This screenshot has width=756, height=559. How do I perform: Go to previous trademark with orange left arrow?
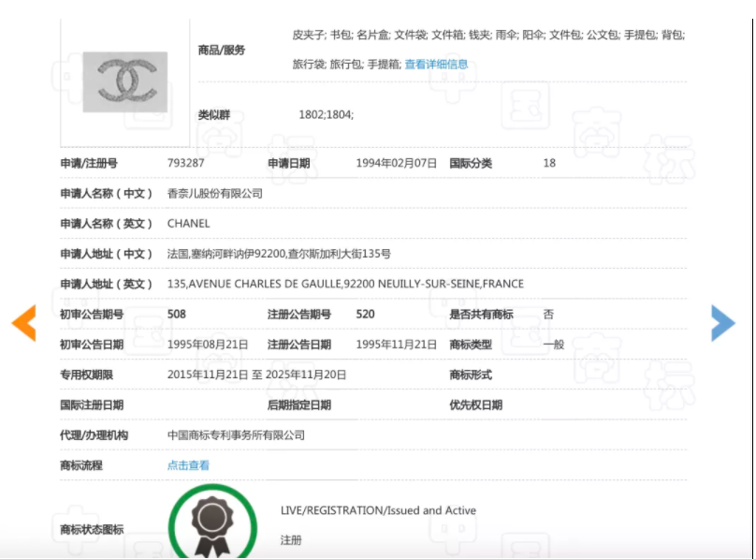[x=23, y=323]
